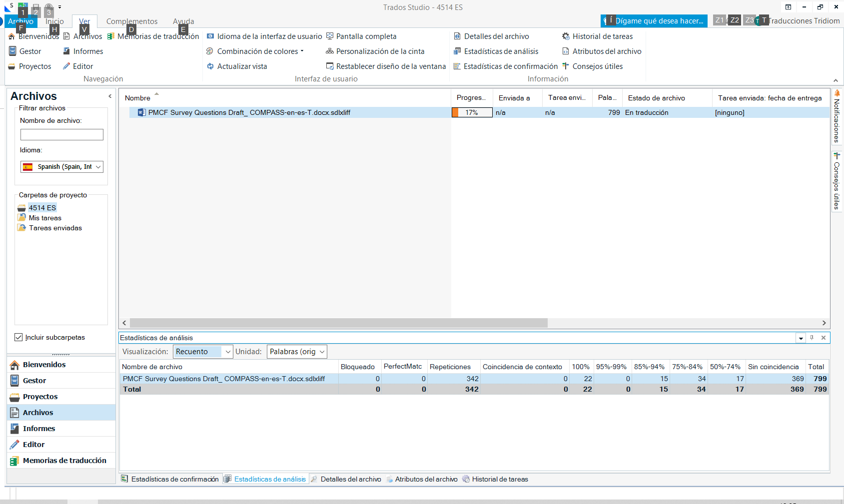
Task: Pin the Estadísticas de análisis panel
Action: click(x=813, y=338)
